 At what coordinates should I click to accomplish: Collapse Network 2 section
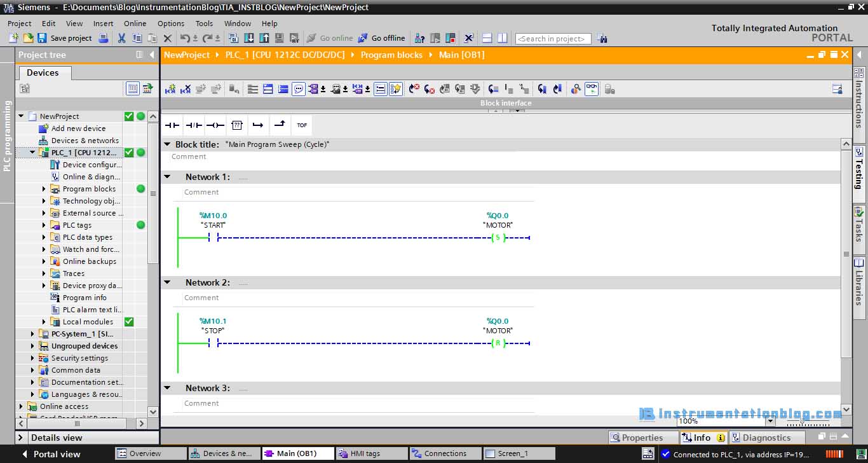pos(167,282)
